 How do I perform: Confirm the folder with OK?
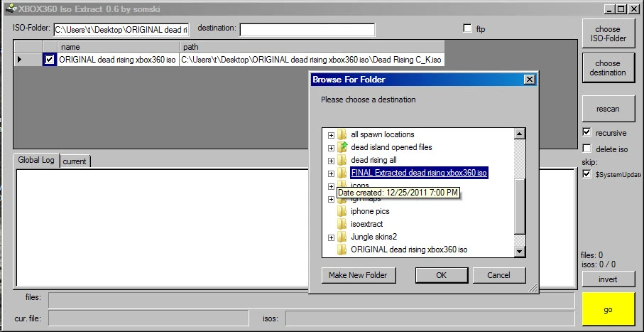(x=442, y=275)
